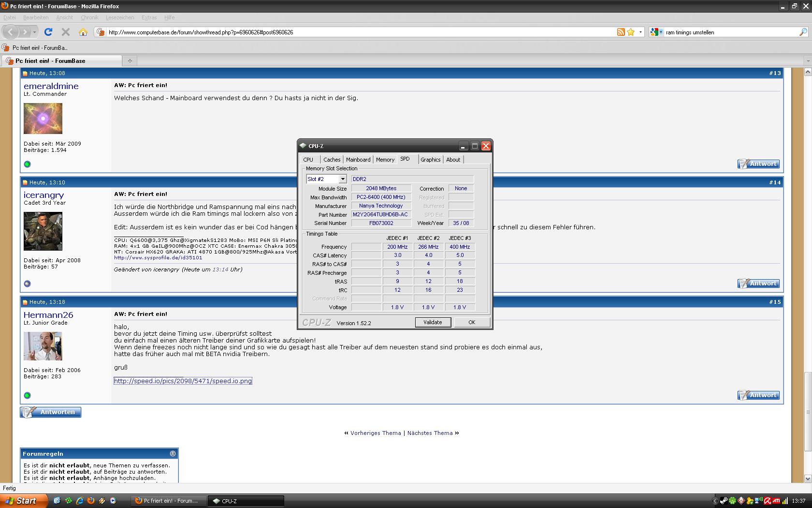Screen dimensions: 812x508
Task: Open the 'Pc friert ein!' bookmark toolbar item
Action: [35, 47]
